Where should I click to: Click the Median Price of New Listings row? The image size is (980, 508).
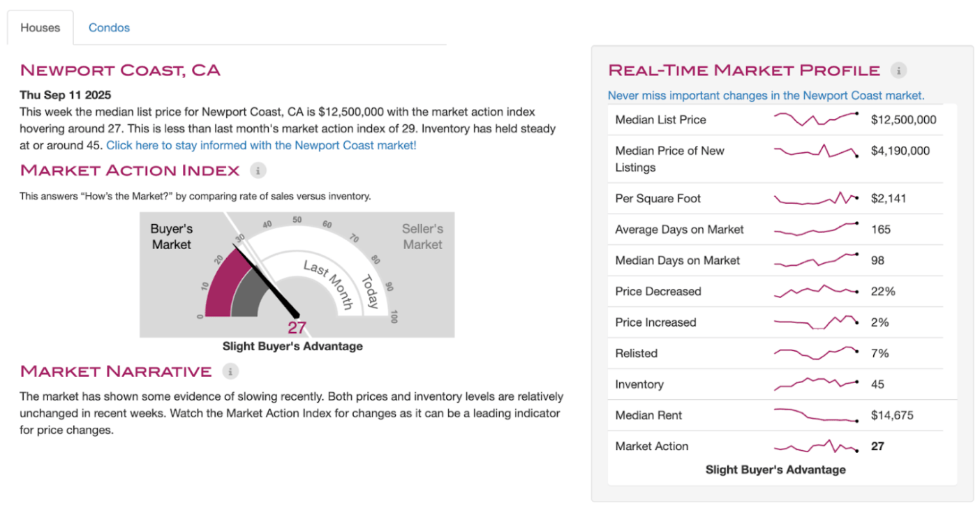click(669, 159)
